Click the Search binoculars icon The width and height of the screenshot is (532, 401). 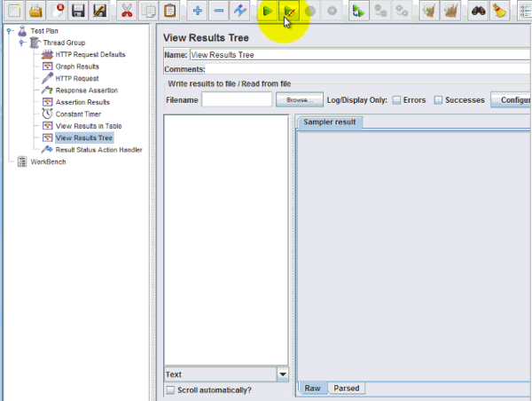(x=478, y=12)
